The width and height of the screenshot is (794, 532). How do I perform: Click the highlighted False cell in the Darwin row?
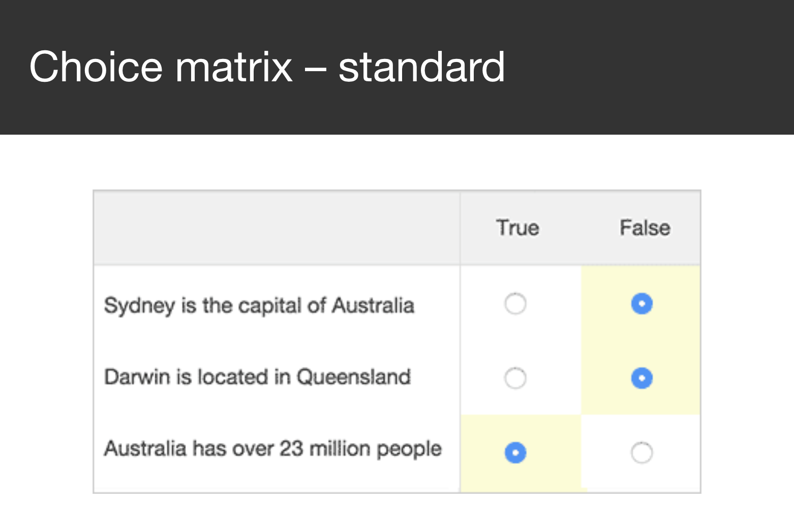pos(642,378)
